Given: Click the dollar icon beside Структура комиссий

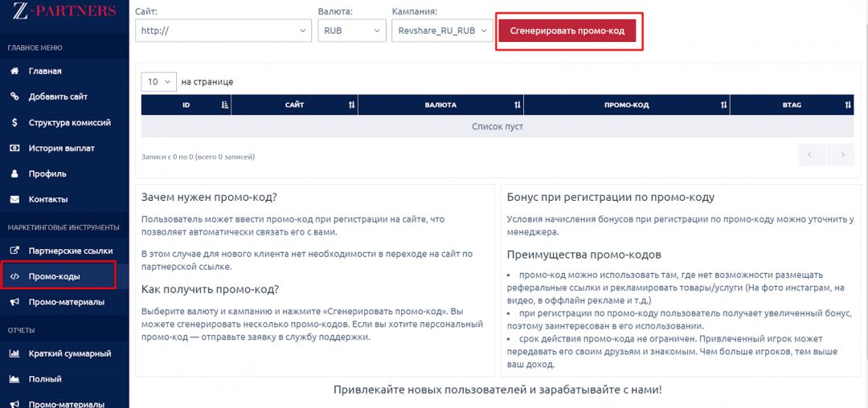Looking at the screenshot, I should click(x=15, y=122).
